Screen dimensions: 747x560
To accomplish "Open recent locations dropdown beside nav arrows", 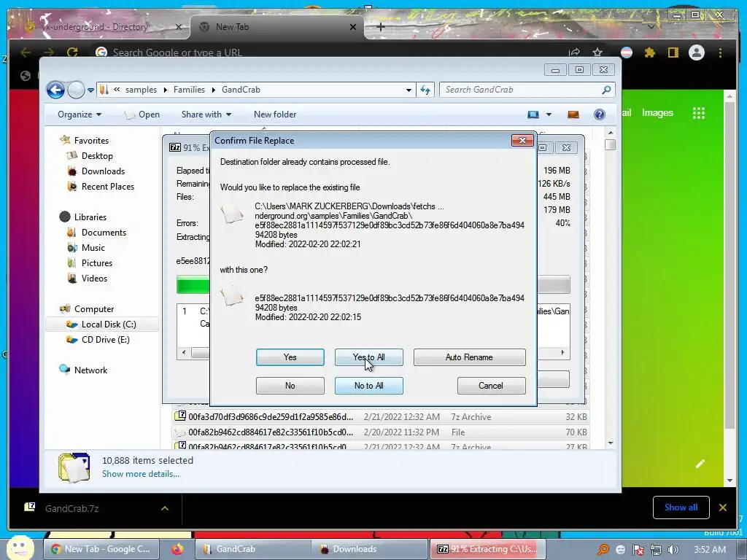I will (90, 90).
